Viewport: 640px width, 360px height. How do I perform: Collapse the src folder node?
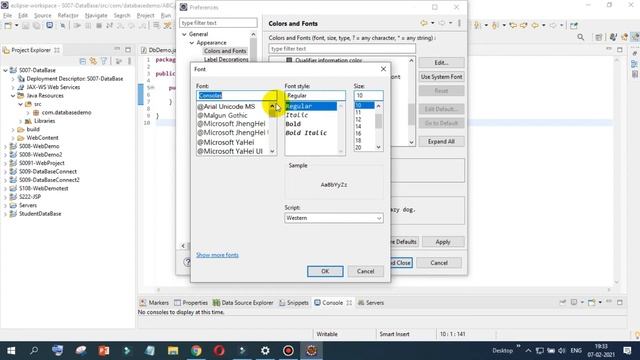(x=20, y=104)
